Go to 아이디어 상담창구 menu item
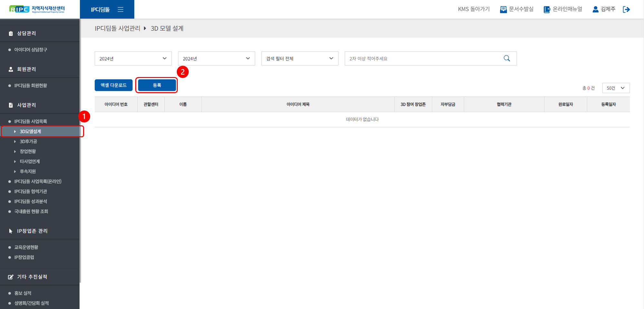Screen dimensions: 644x309 tap(31, 50)
